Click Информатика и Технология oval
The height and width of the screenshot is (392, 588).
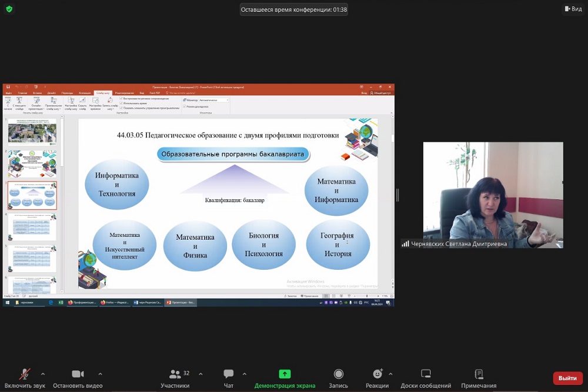pyautogui.click(x=116, y=185)
